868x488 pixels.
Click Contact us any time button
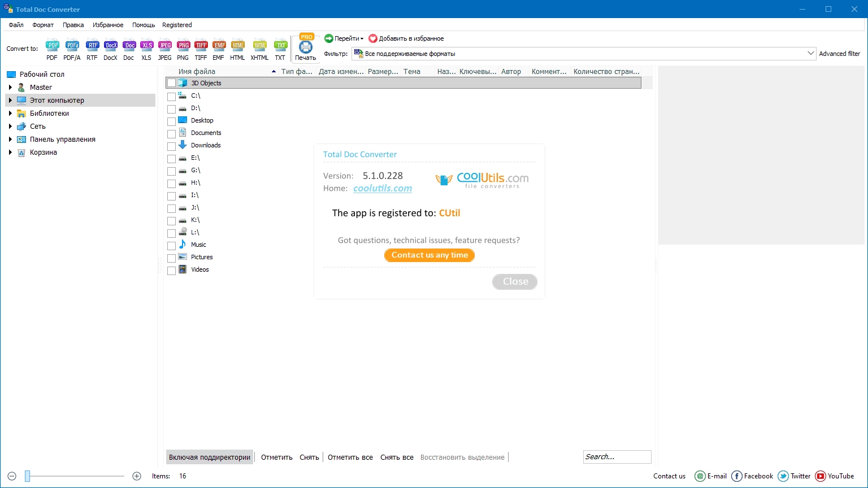(x=429, y=255)
